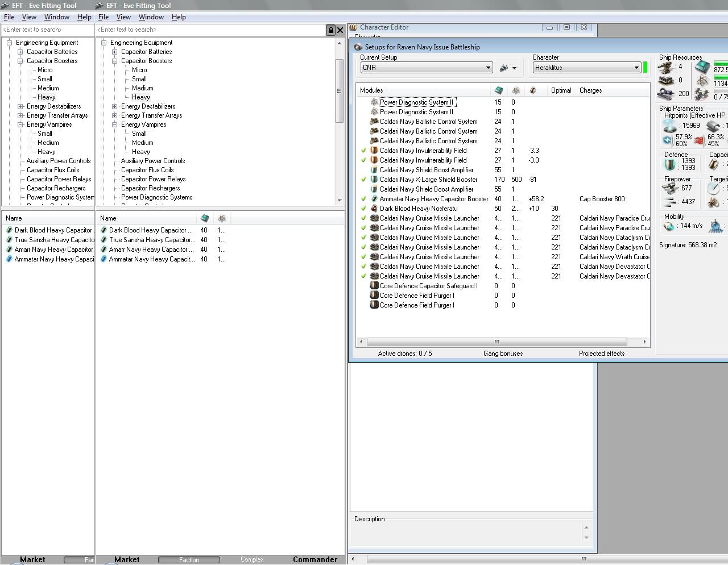Viewport: 728px width, 565px height.
Task: Click the Market label in the right market panel
Action: tap(127, 560)
